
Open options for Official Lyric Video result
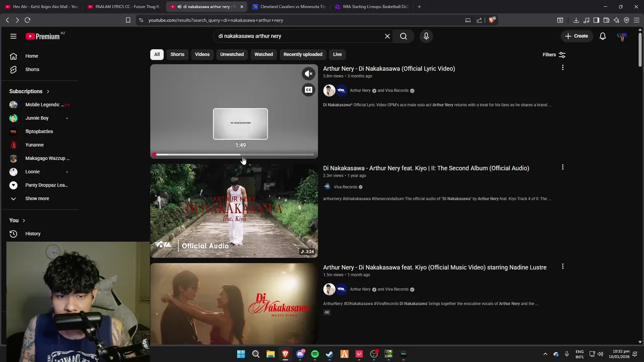pos(562,67)
